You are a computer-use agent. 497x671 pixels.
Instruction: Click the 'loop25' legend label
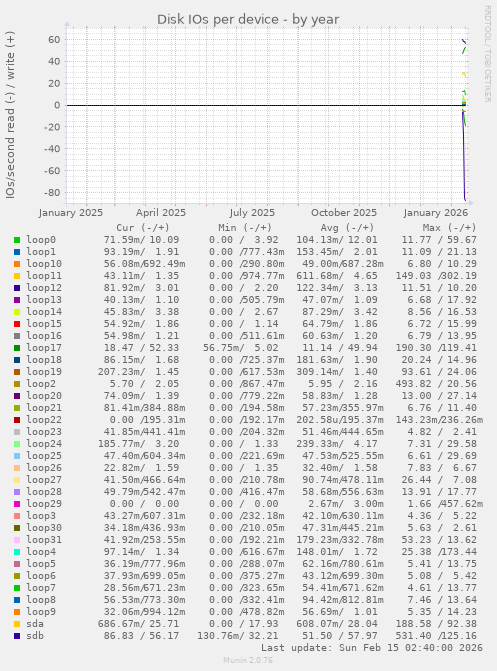pos(44,456)
